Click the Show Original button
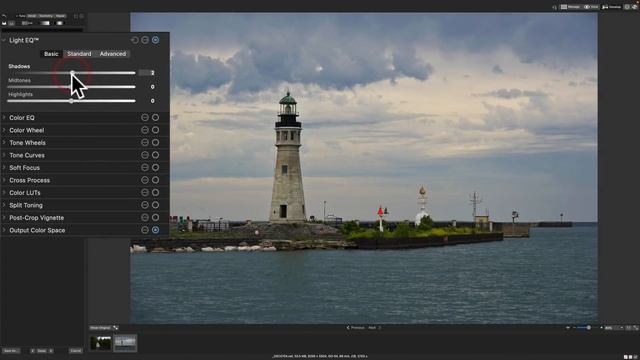This screenshot has height=360, width=640. pyautogui.click(x=100, y=328)
